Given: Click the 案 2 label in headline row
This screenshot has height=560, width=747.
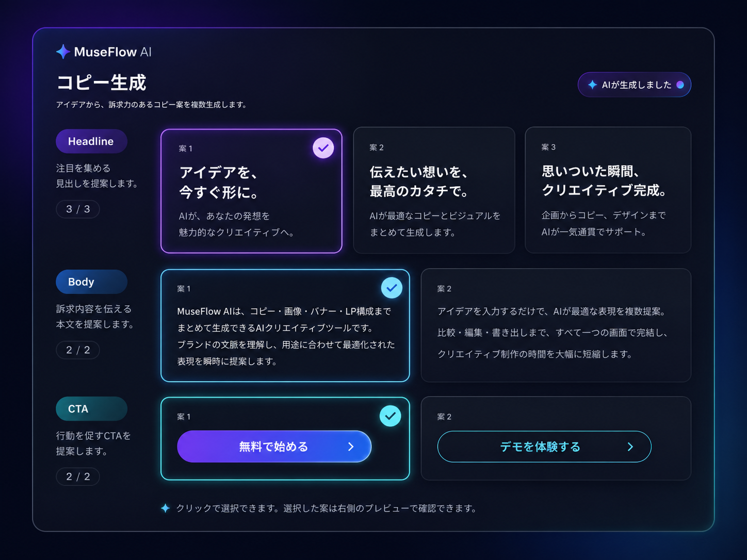Looking at the screenshot, I should (377, 147).
